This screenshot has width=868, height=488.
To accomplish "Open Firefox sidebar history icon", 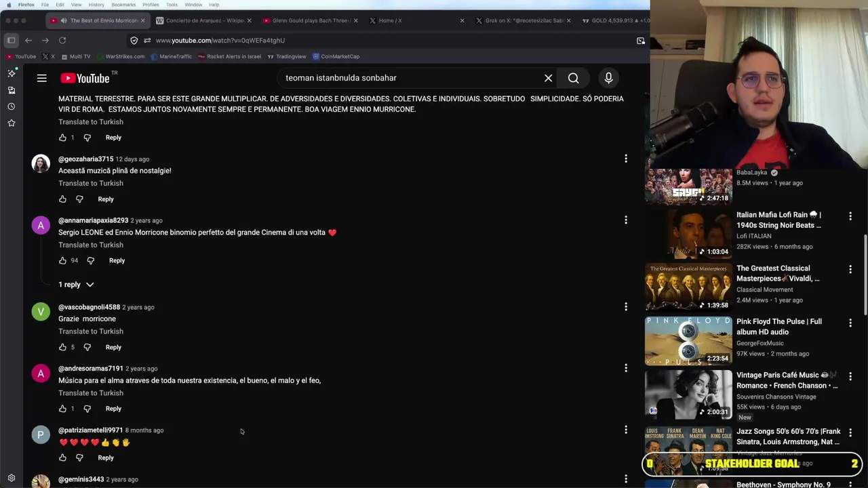I will point(12,106).
